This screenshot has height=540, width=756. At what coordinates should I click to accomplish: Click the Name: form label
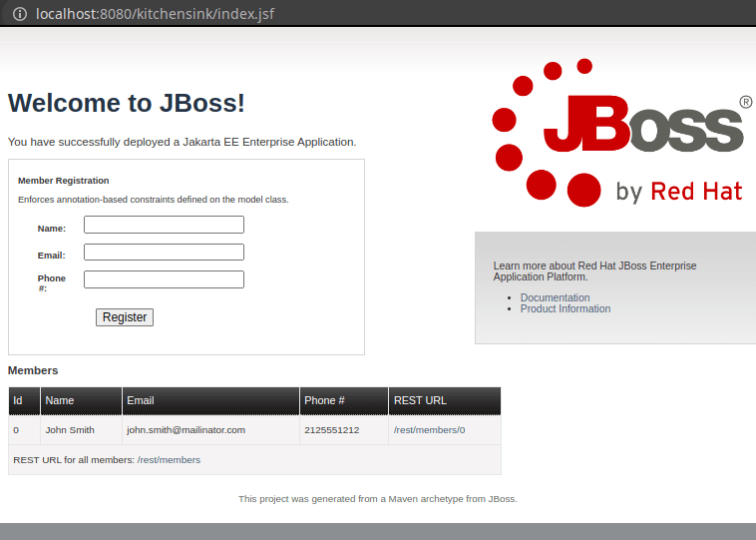click(52, 229)
